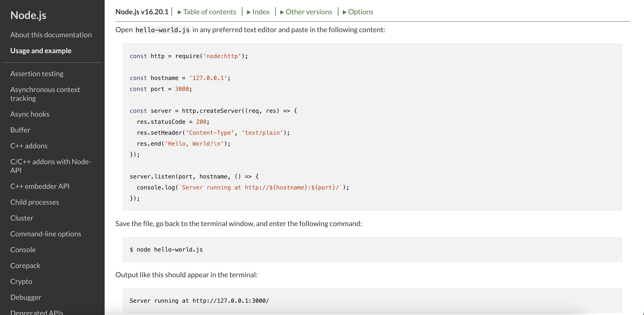644x315 pixels.
Task: Select C++ addons in the sidebar
Action: pos(29,146)
